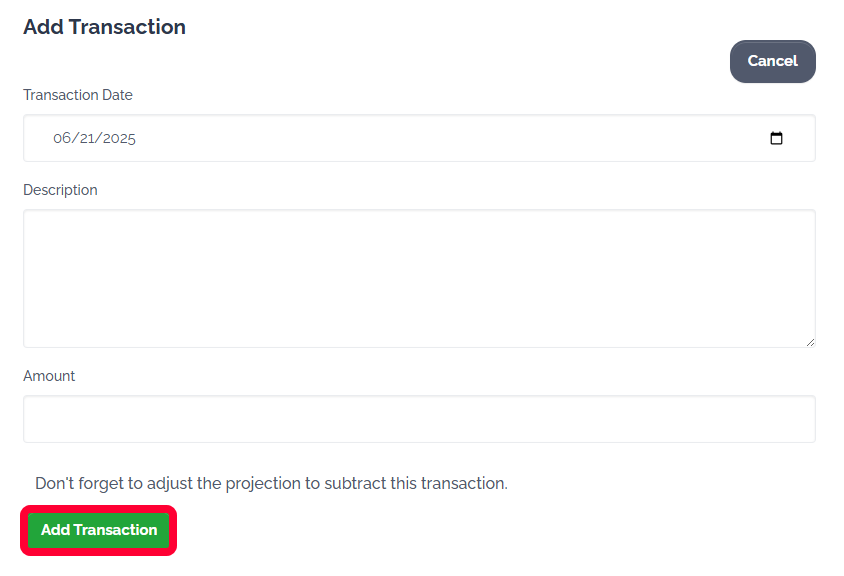This screenshot has height=576, width=844.
Task: Submit with the green Add Transaction button
Action: pos(99,530)
